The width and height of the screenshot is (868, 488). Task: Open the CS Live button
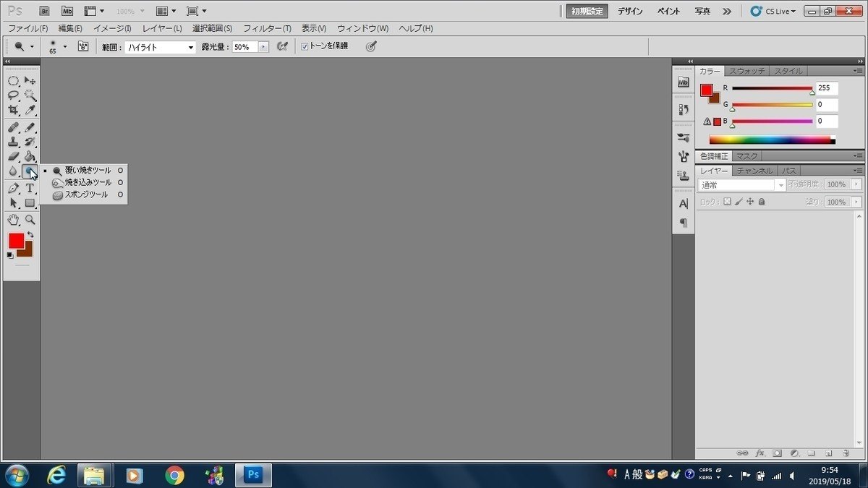[773, 11]
